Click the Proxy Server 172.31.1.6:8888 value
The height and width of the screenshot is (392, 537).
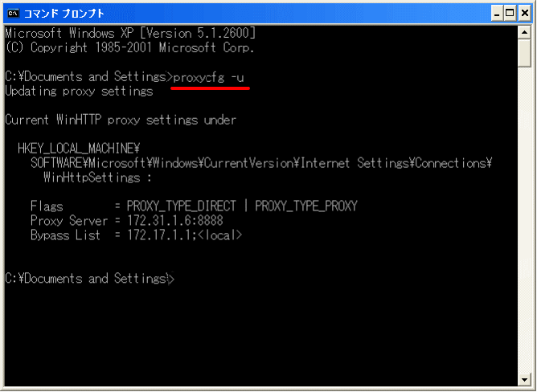coord(175,220)
